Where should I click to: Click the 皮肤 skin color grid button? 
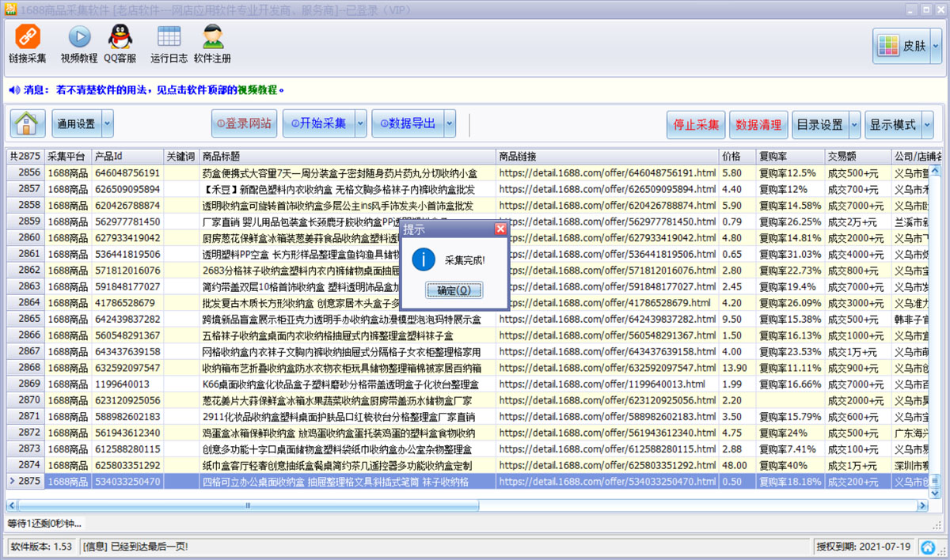(x=901, y=45)
